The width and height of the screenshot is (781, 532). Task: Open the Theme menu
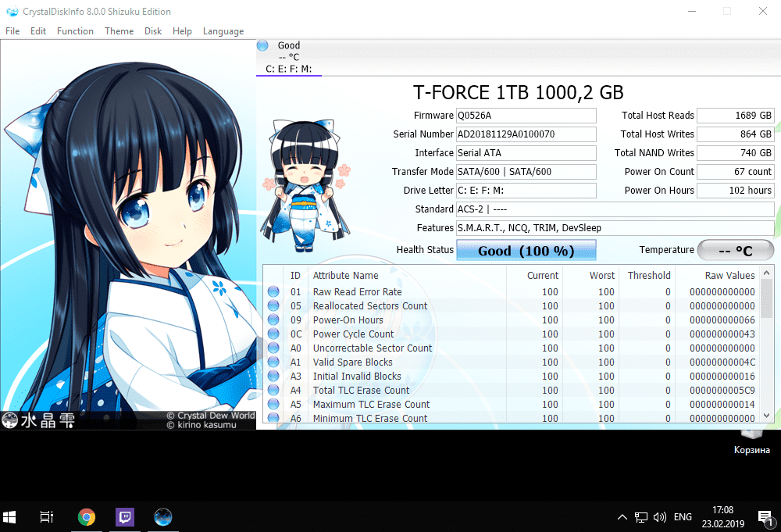click(x=119, y=31)
